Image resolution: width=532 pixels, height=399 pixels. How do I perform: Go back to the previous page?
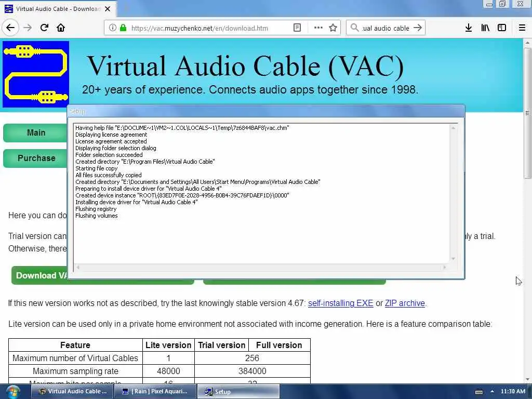pos(10,28)
